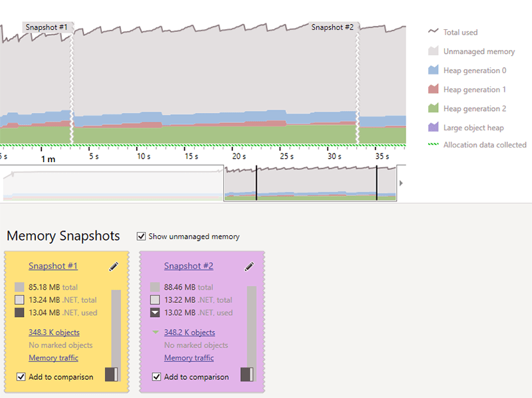Click the right arrow of the timeline overview

tap(400, 182)
